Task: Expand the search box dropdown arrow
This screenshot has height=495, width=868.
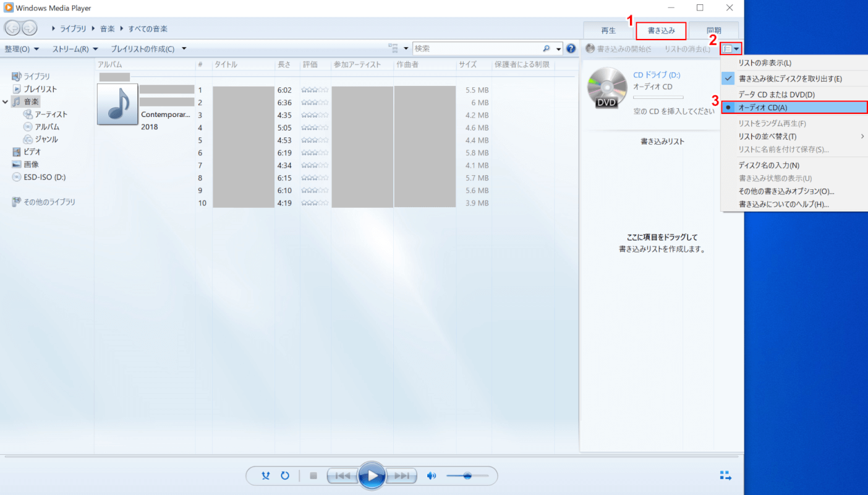Action: (x=559, y=48)
